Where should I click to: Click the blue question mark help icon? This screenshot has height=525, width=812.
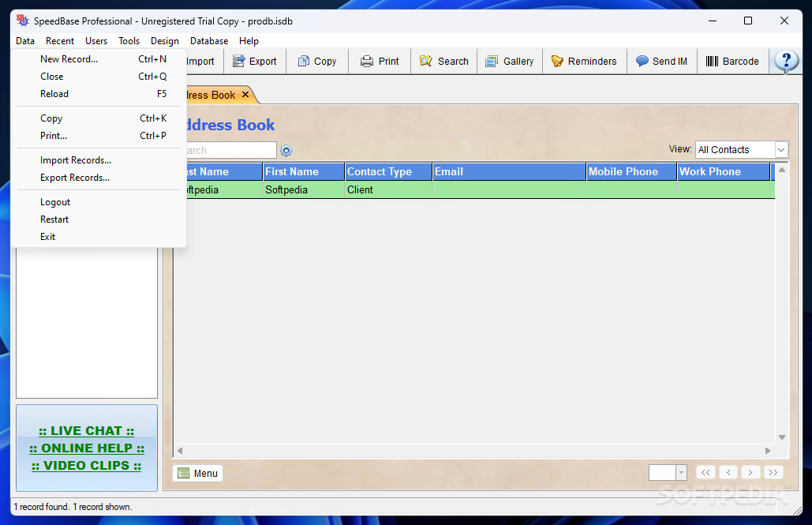coord(786,62)
